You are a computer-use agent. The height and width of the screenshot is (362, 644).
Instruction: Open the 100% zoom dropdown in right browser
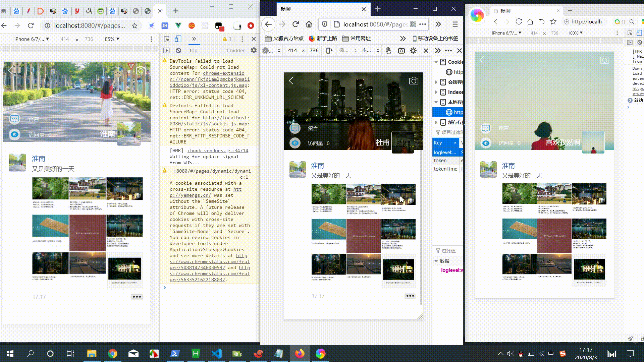pyautogui.click(x=575, y=33)
